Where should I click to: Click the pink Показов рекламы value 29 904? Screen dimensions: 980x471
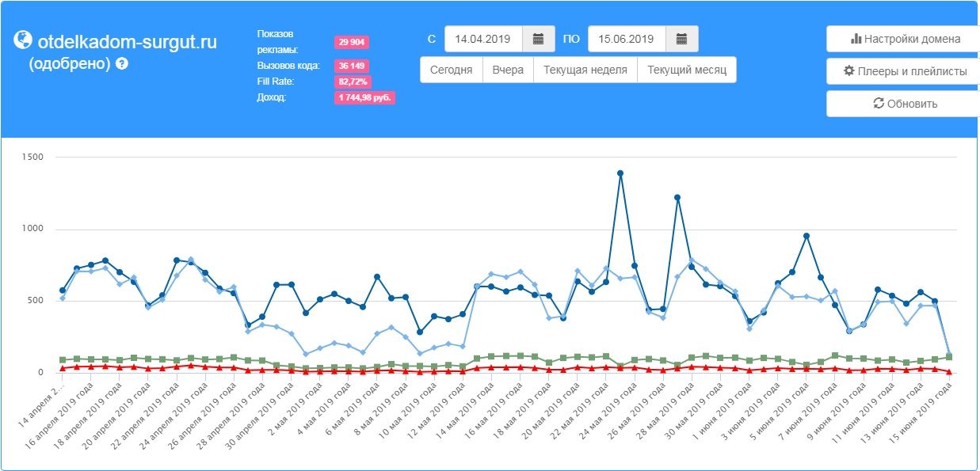tap(352, 42)
